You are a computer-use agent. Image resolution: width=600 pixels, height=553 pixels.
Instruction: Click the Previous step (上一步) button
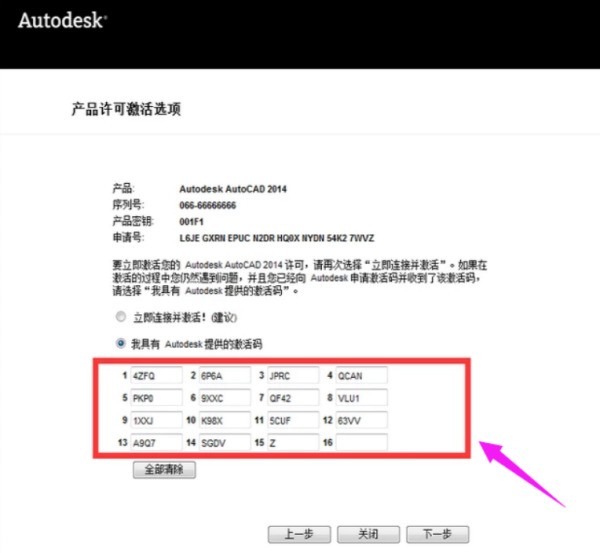tap(299, 534)
